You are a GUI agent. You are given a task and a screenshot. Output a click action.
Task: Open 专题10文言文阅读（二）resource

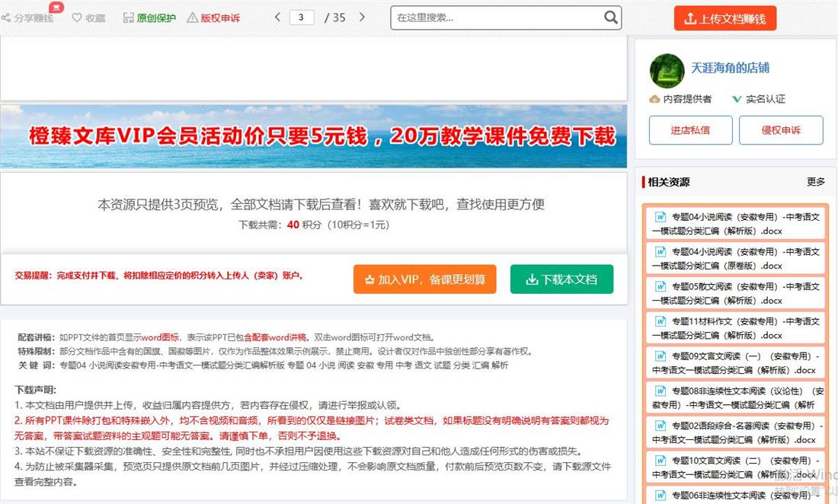pyautogui.click(x=736, y=467)
